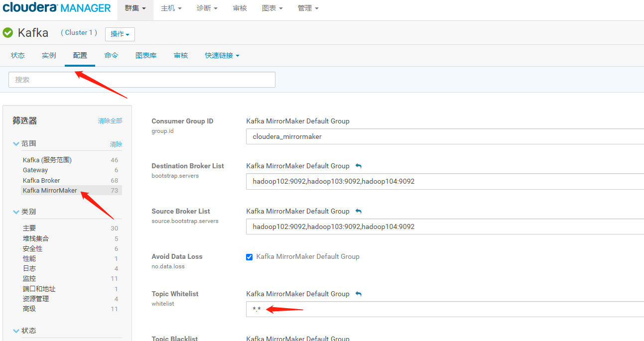Click the Kafka service title
Image resolution: width=644 pixels, height=341 pixels.
coord(33,33)
